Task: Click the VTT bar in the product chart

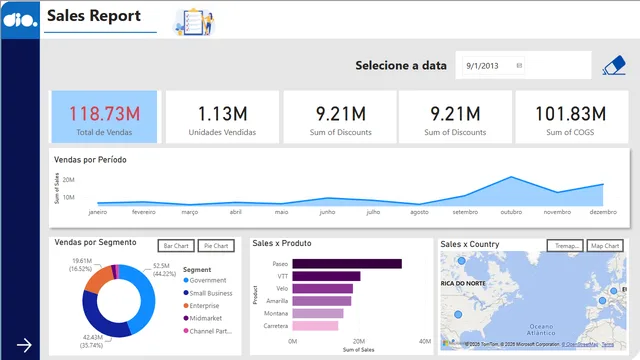Action: (x=327, y=276)
